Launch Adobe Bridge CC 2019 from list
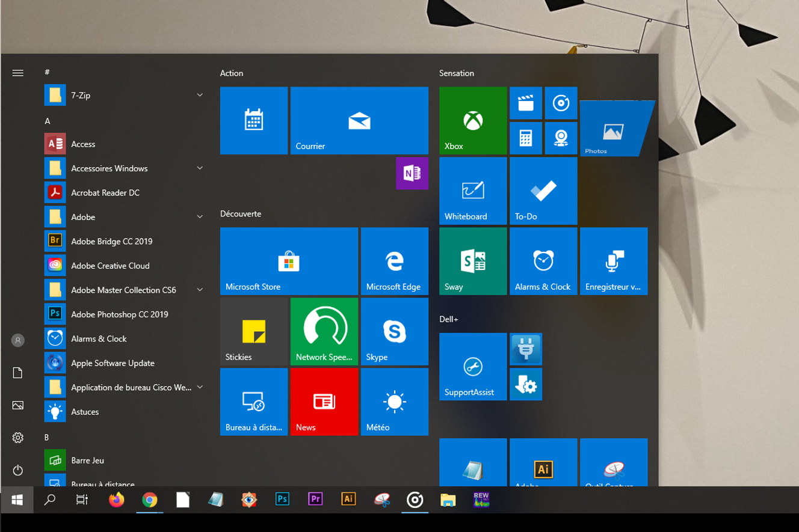 tap(125, 241)
